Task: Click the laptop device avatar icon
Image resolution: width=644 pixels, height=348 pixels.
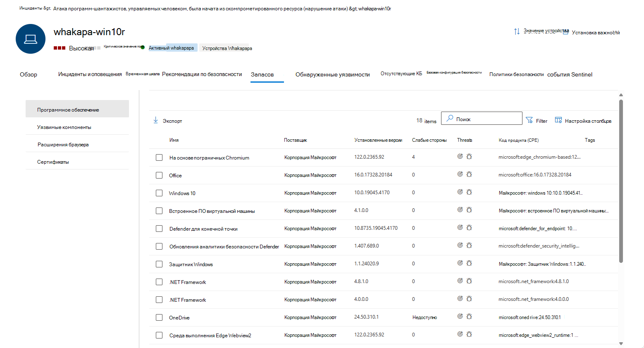Action: tap(31, 39)
